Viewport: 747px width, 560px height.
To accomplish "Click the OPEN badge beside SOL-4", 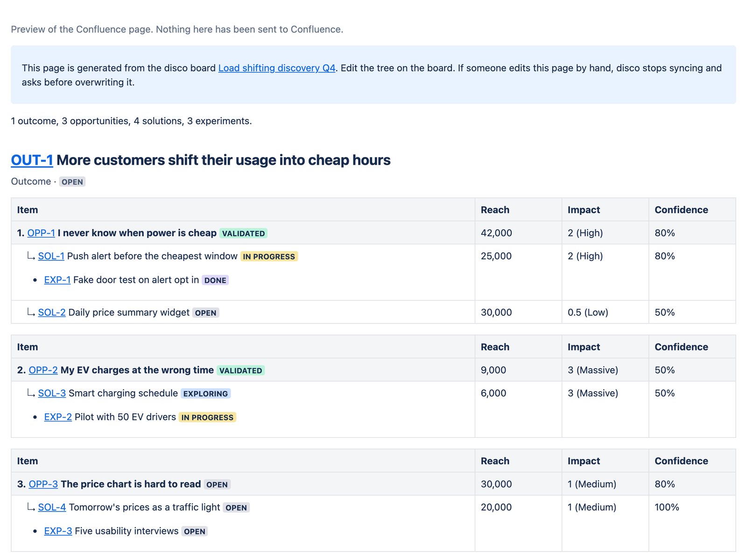I will tap(236, 508).
